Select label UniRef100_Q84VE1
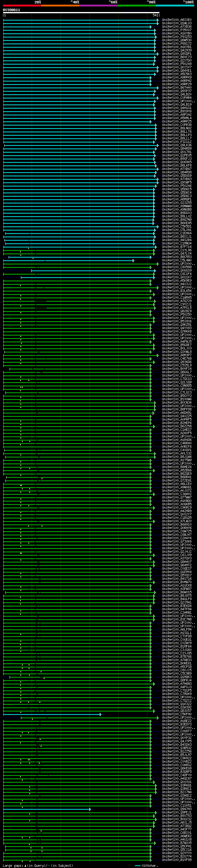Image resolution: width=197 pixels, height=868 pixels. (x=177, y=71)
